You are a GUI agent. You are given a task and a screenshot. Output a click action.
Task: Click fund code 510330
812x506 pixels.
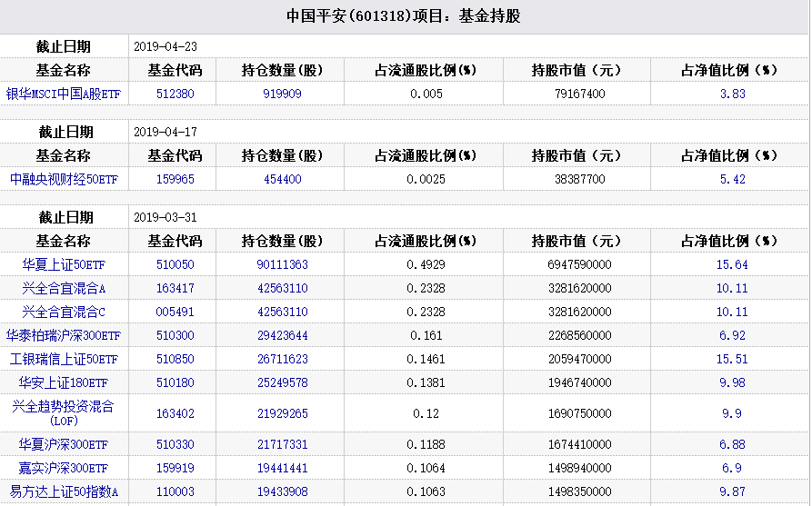click(x=175, y=445)
